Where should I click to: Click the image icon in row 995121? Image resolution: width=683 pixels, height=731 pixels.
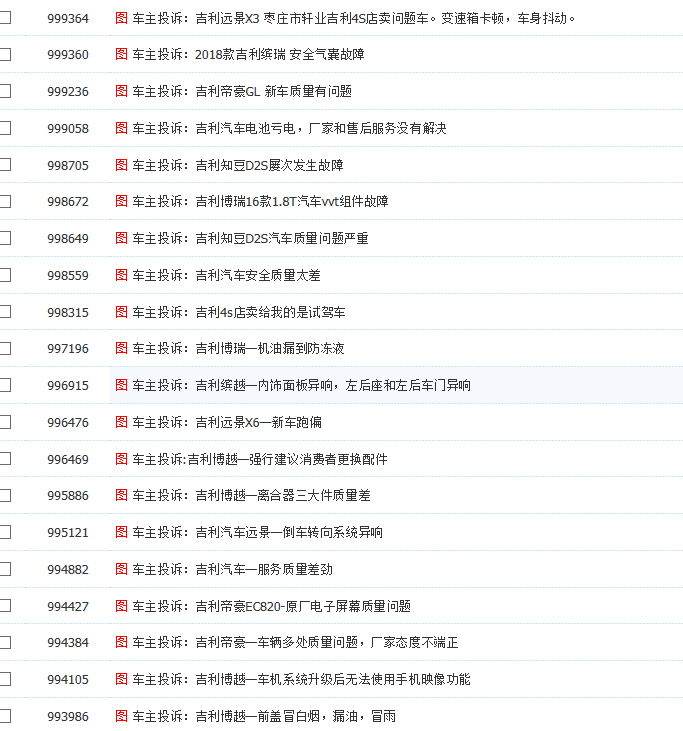pos(121,531)
